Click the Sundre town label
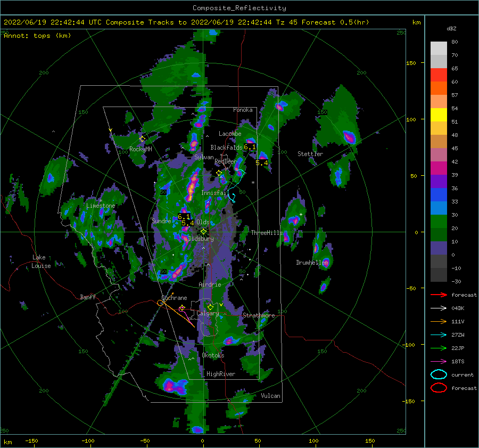The height and width of the screenshot is (448, 479). [161, 221]
